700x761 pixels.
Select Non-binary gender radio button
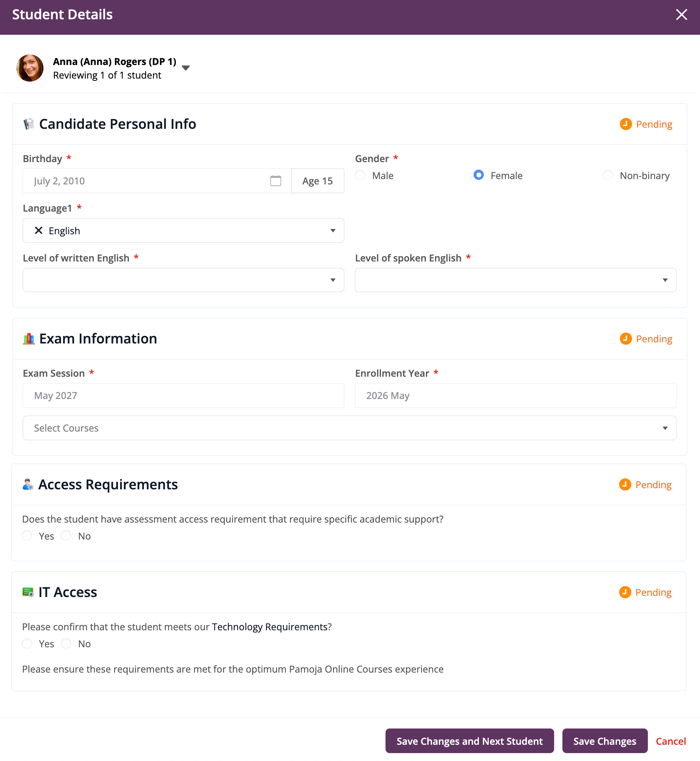(x=607, y=175)
